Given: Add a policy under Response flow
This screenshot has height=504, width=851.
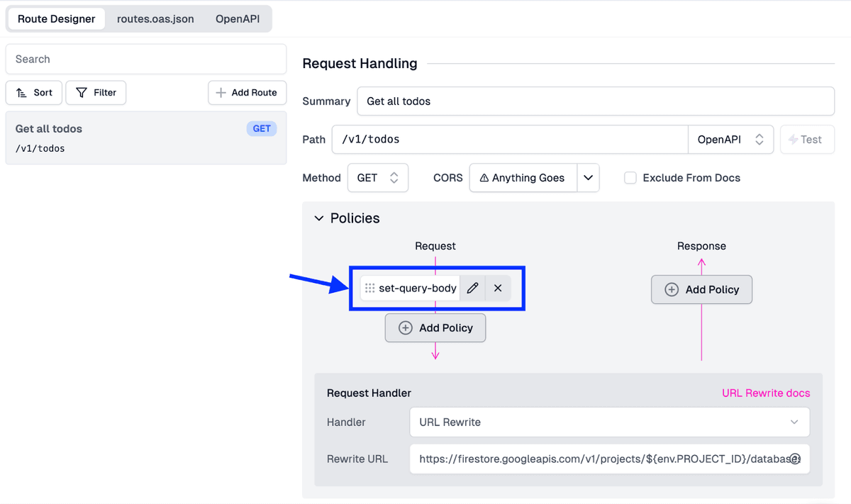Looking at the screenshot, I should click(x=701, y=290).
